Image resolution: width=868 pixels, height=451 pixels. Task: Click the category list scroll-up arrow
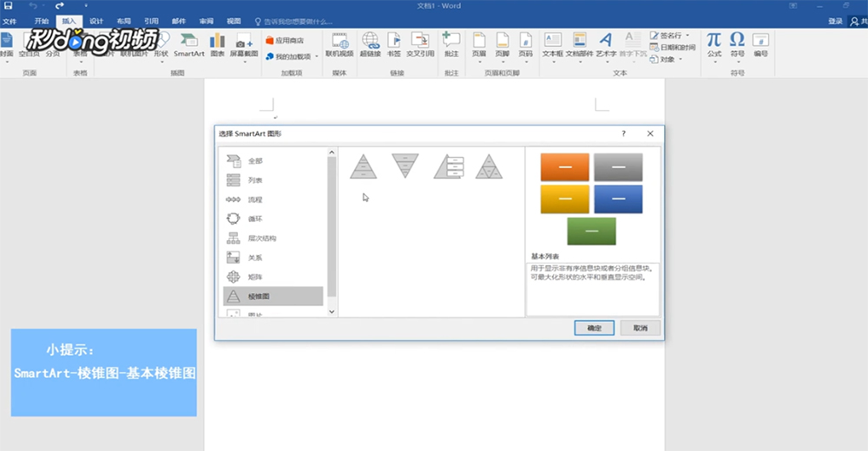(332, 152)
